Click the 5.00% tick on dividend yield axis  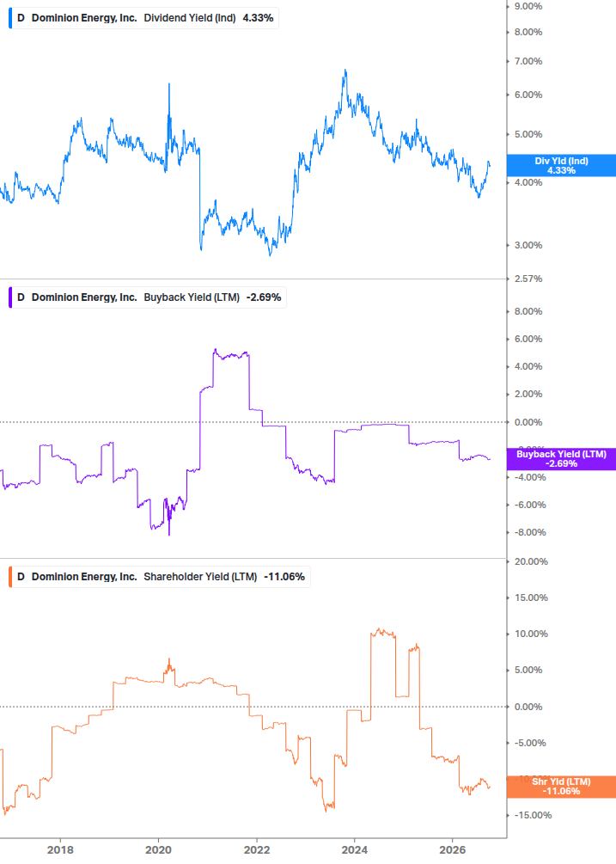click(528, 134)
